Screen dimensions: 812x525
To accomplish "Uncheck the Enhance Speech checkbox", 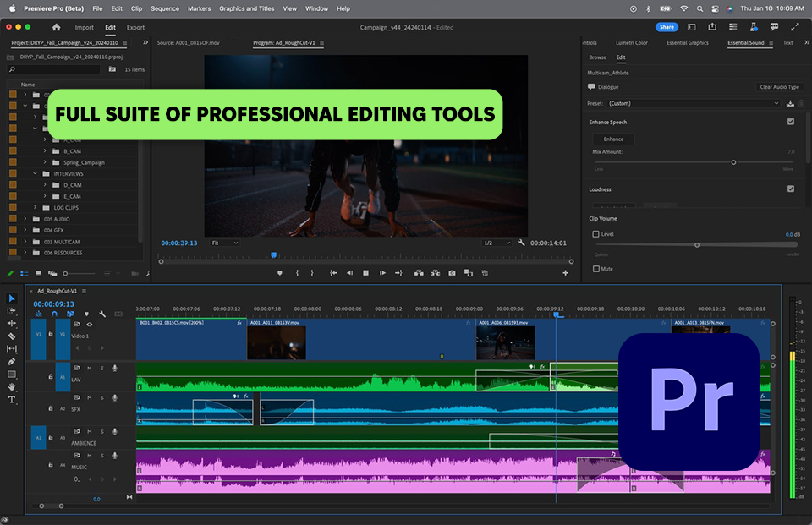I will (791, 122).
